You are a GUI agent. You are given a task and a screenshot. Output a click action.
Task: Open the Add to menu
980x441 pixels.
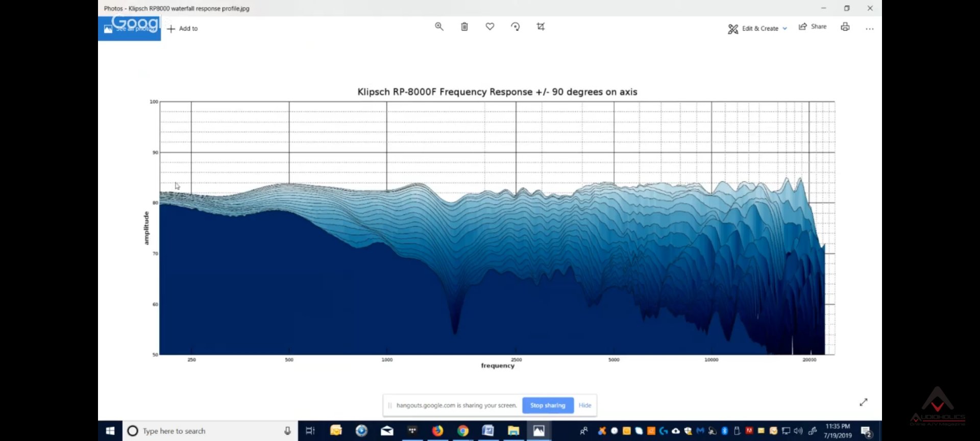click(x=183, y=29)
